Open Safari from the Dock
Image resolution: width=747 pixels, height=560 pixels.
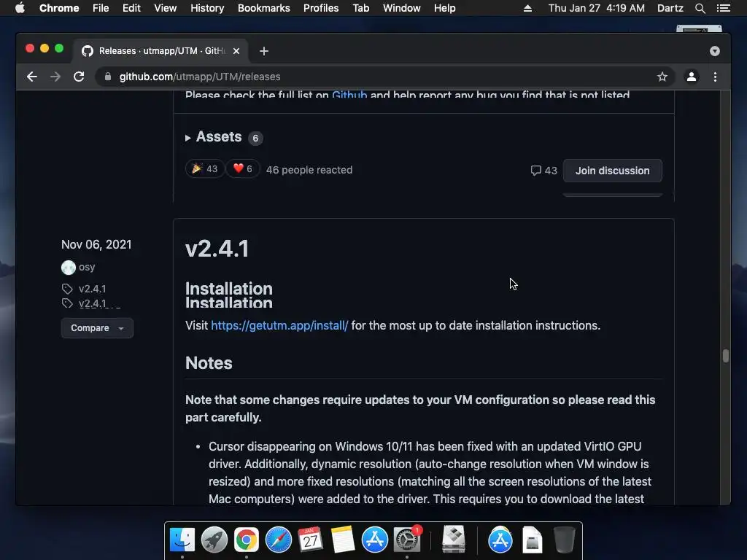click(x=278, y=540)
